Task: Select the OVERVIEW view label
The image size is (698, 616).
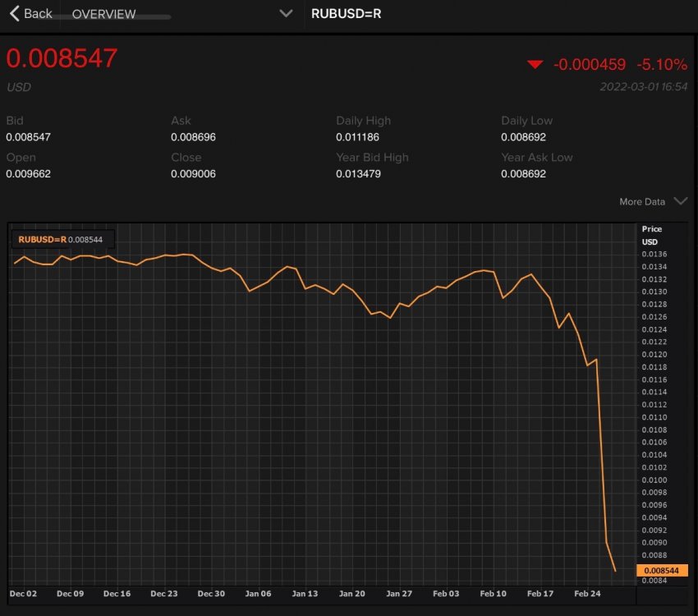Action: click(x=104, y=14)
